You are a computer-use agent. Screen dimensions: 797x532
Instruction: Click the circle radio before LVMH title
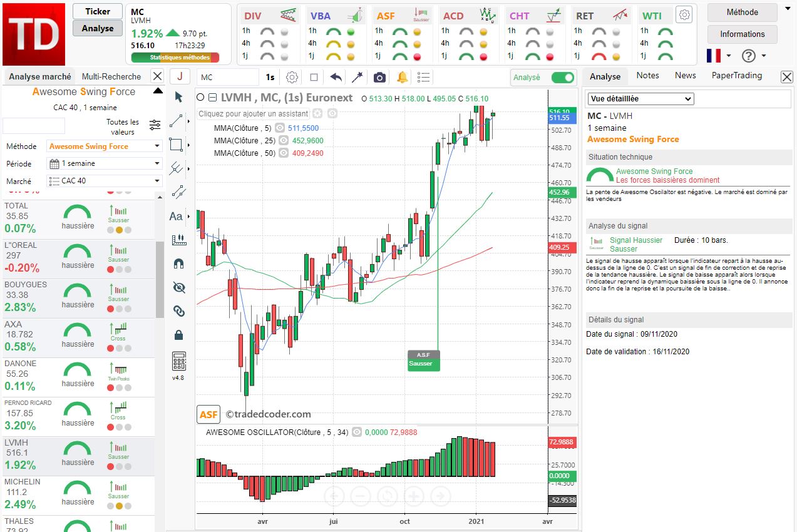[x=200, y=98]
